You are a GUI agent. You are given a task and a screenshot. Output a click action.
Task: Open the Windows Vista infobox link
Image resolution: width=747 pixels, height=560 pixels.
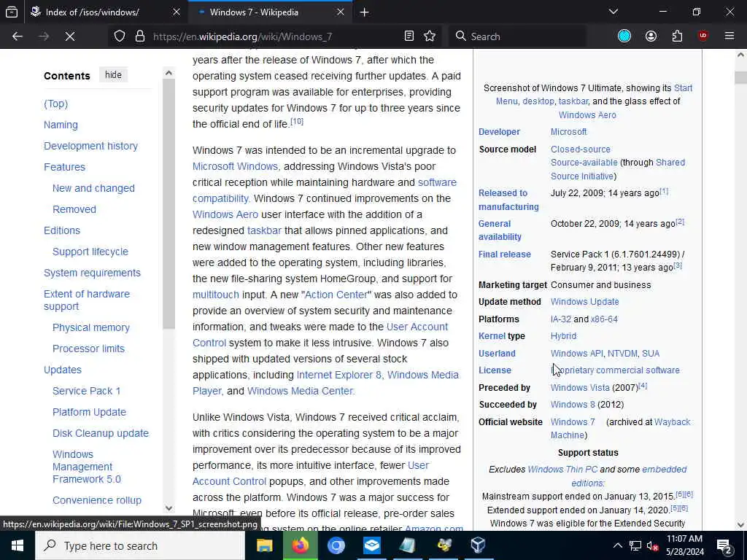click(x=580, y=388)
